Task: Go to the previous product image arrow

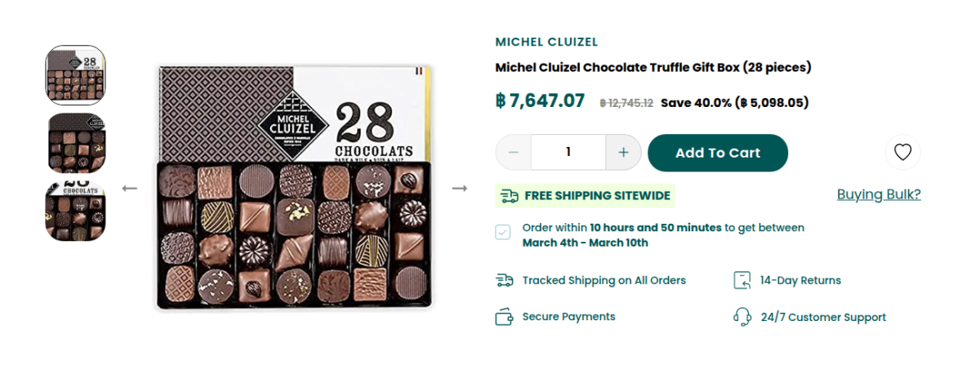Action: [130, 189]
